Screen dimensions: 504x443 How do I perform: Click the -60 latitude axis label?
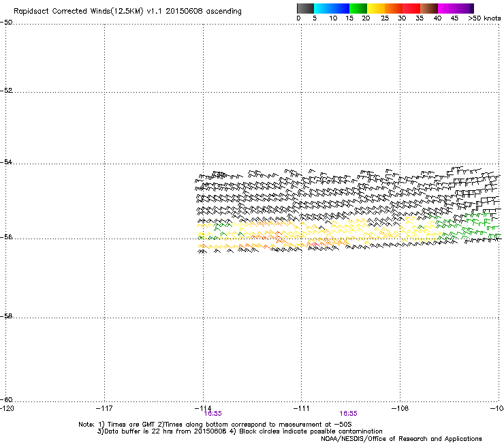tap(6, 399)
